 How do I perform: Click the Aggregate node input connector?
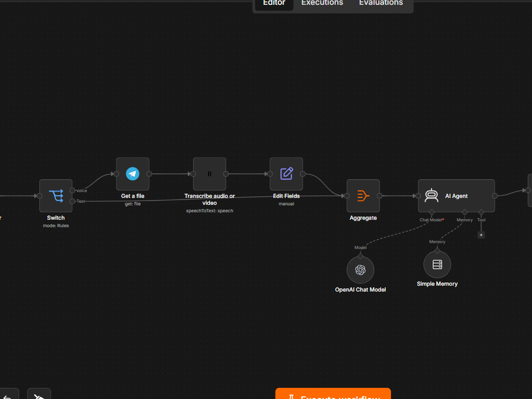click(x=347, y=196)
